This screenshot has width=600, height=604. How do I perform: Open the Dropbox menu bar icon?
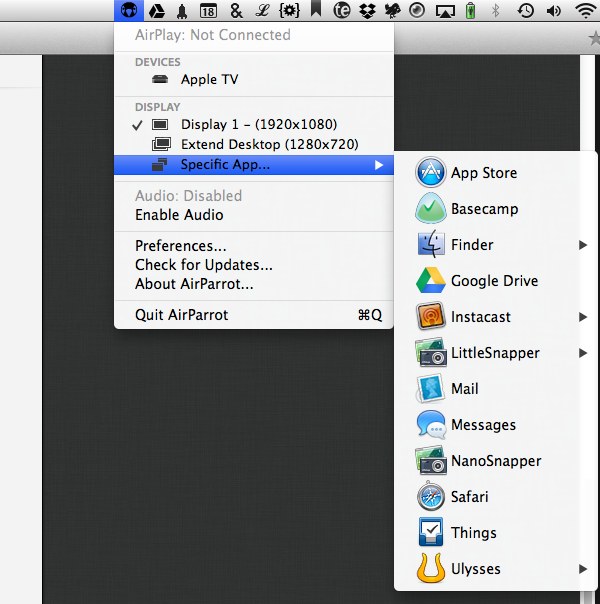coord(367,11)
